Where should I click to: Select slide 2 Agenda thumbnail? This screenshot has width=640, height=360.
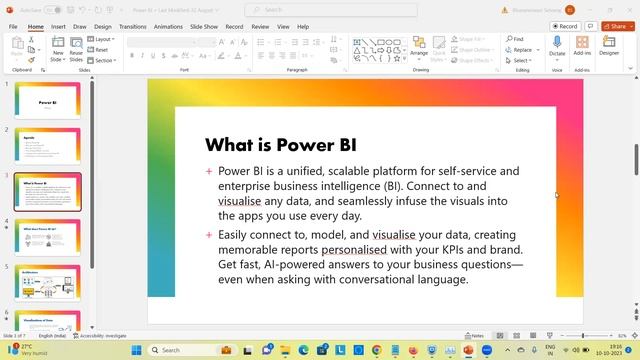tap(47, 146)
